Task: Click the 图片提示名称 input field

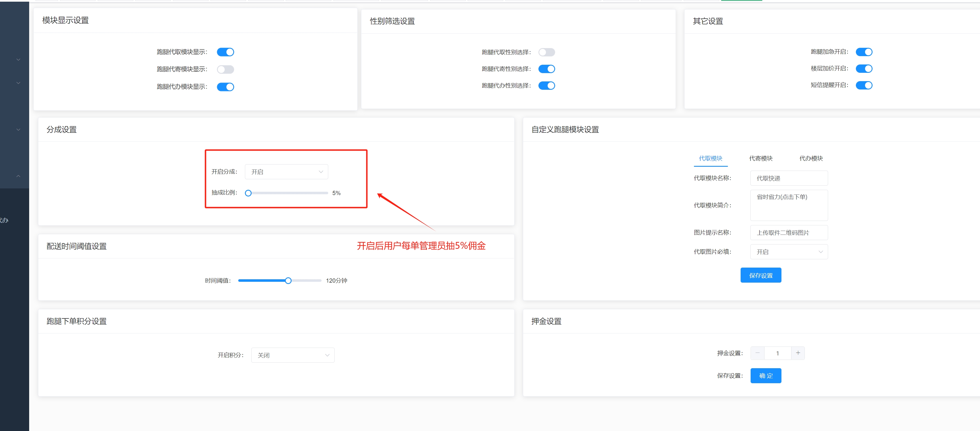Action: click(789, 233)
